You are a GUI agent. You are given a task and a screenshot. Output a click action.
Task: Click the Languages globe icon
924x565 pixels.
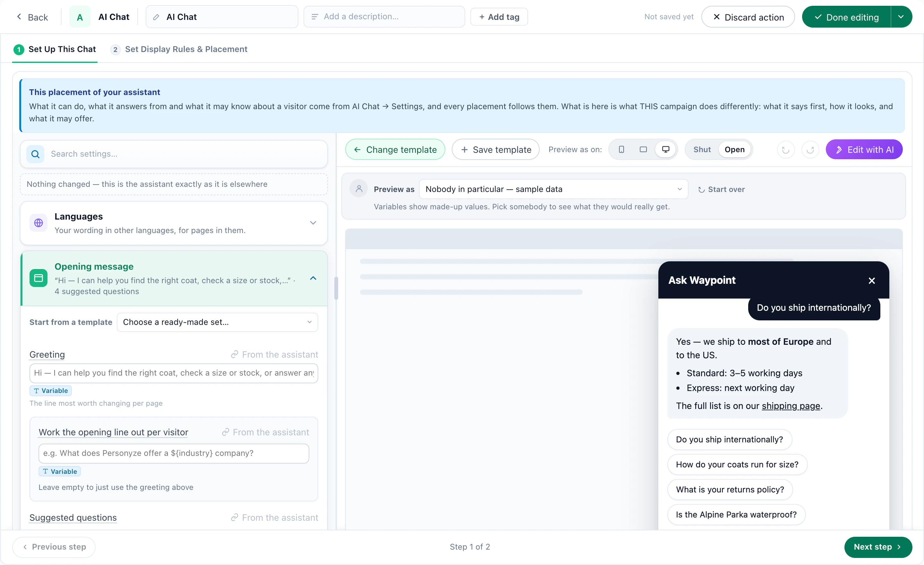point(38,223)
